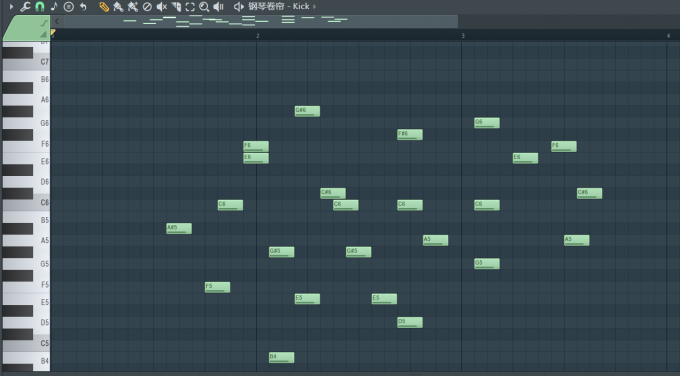
Task: Select the magnifier Zoom tool
Action: (204, 7)
